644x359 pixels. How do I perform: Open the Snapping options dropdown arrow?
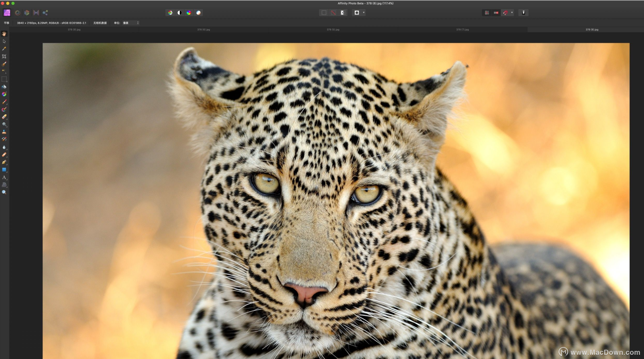(x=512, y=13)
